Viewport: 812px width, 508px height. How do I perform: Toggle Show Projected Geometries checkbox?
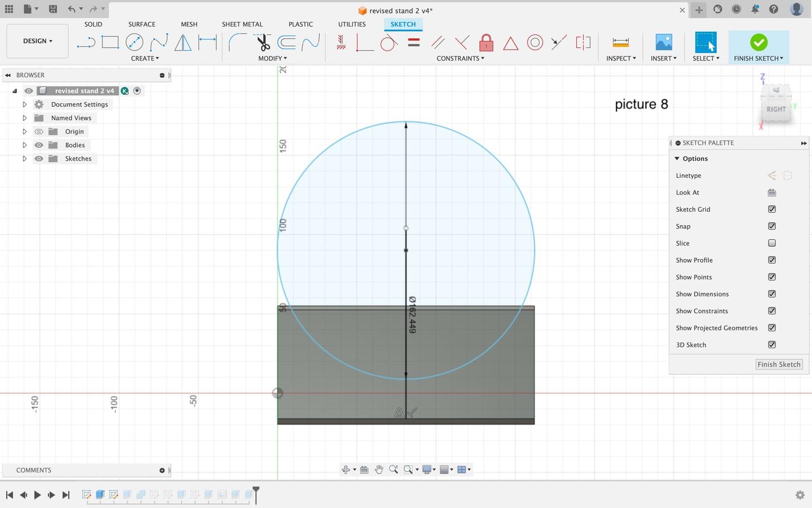point(772,328)
